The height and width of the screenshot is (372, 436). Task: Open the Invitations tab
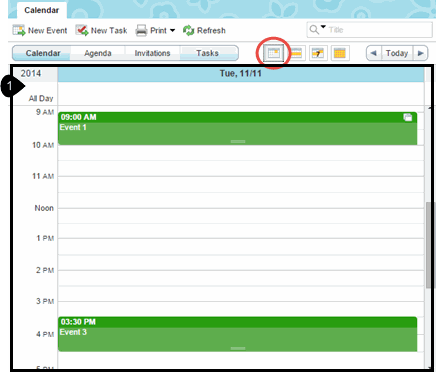(152, 53)
